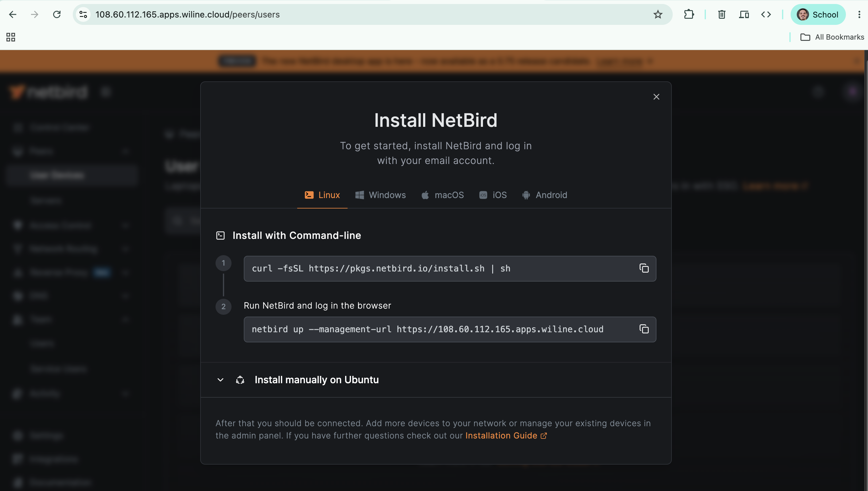Reload the current page
The width and height of the screenshot is (868, 491).
pyautogui.click(x=56, y=14)
